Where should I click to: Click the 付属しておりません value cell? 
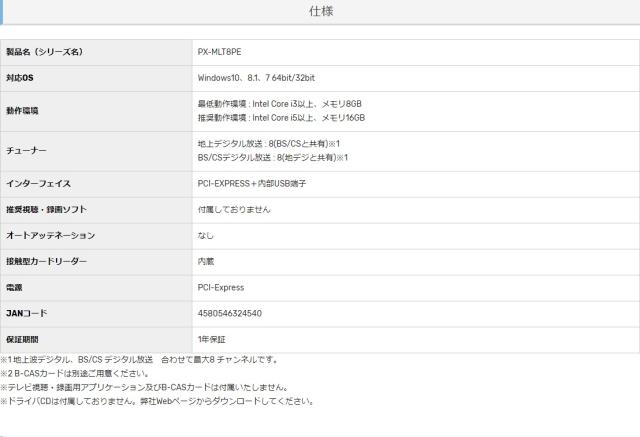(234, 210)
